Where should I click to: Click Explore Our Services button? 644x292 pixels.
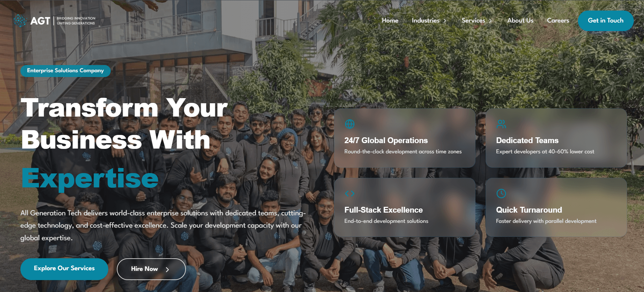tap(64, 269)
